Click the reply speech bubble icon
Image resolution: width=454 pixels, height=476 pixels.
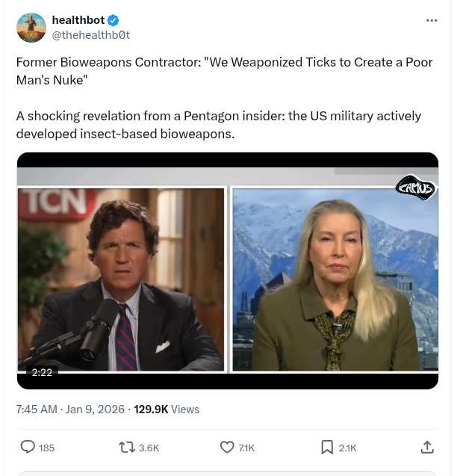tap(28, 447)
